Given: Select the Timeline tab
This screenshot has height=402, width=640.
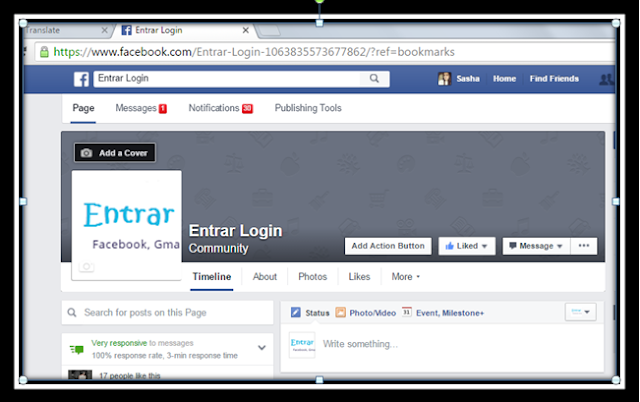Looking at the screenshot, I should pos(211,277).
